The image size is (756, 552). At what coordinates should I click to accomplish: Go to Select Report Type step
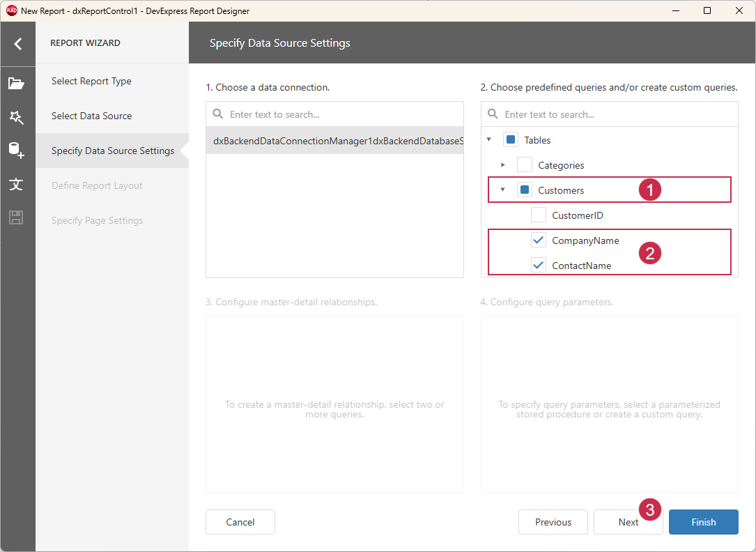[x=112, y=81]
